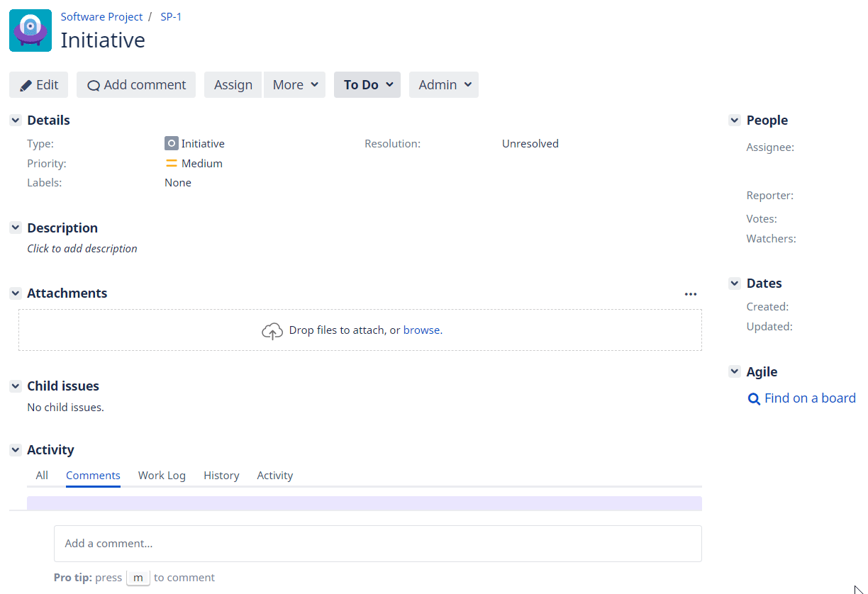Click the Medium priority icon
The image size is (868, 594).
click(171, 163)
